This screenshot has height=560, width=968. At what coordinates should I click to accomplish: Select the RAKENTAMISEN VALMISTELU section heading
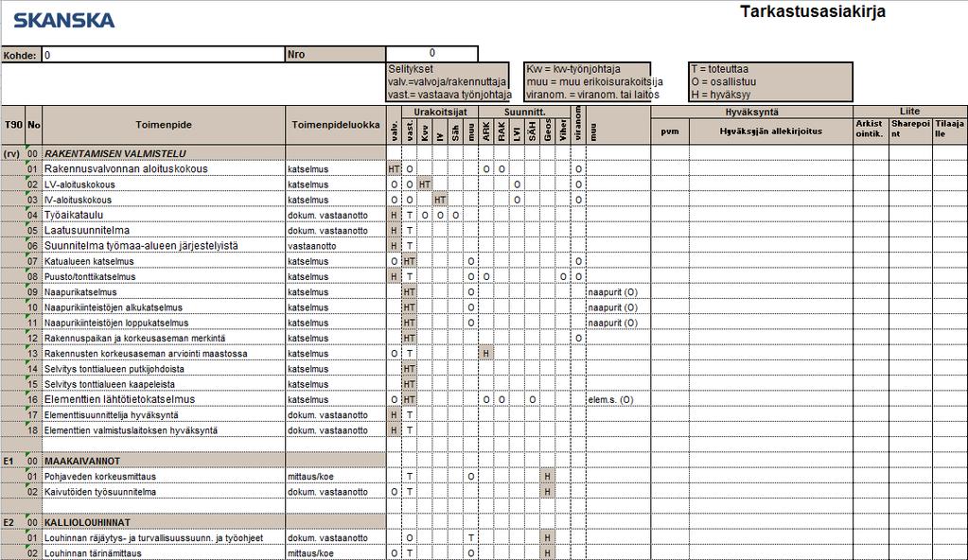click(x=164, y=153)
